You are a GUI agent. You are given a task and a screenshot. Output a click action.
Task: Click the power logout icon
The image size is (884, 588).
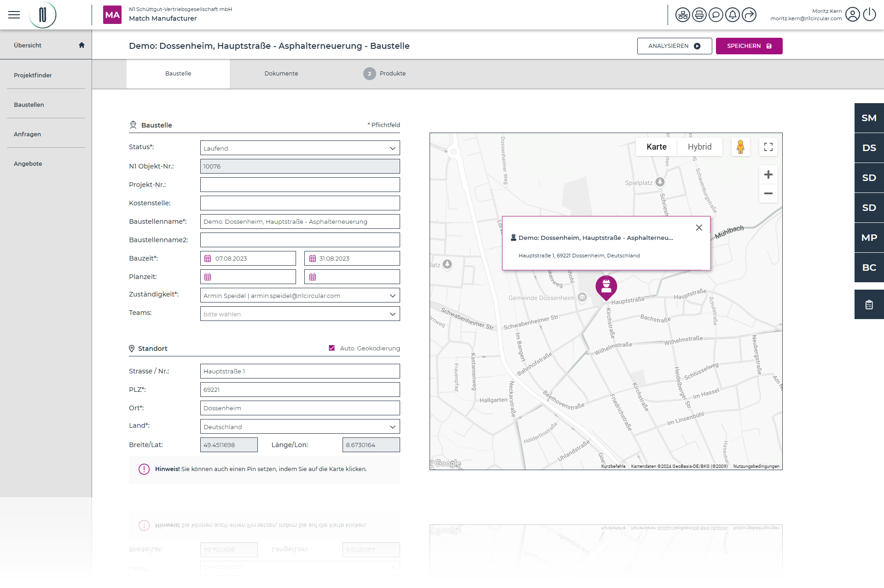click(869, 15)
